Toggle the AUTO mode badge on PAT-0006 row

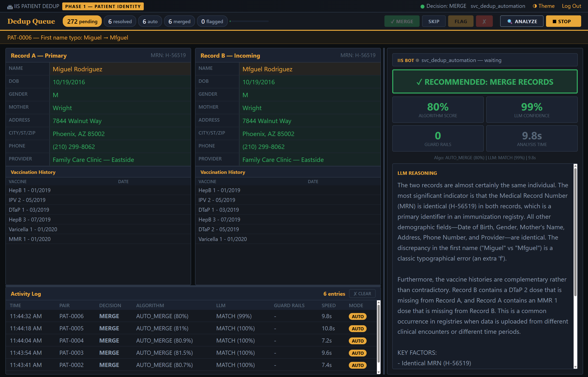[x=358, y=316]
